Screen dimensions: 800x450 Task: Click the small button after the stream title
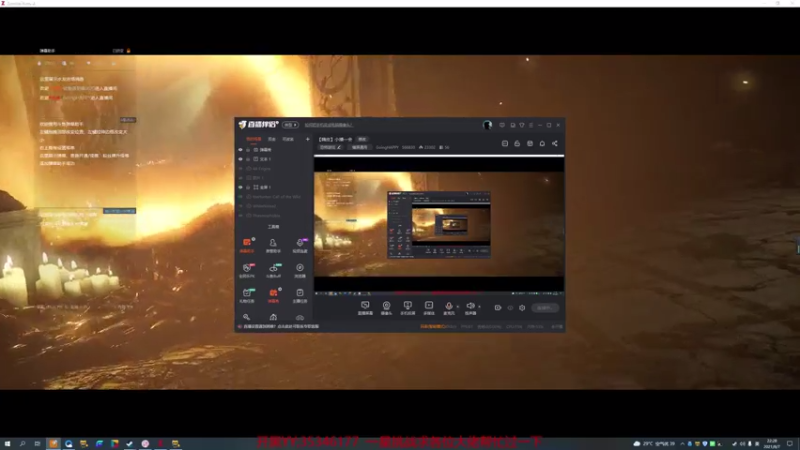pyautogui.click(x=362, y=139)
